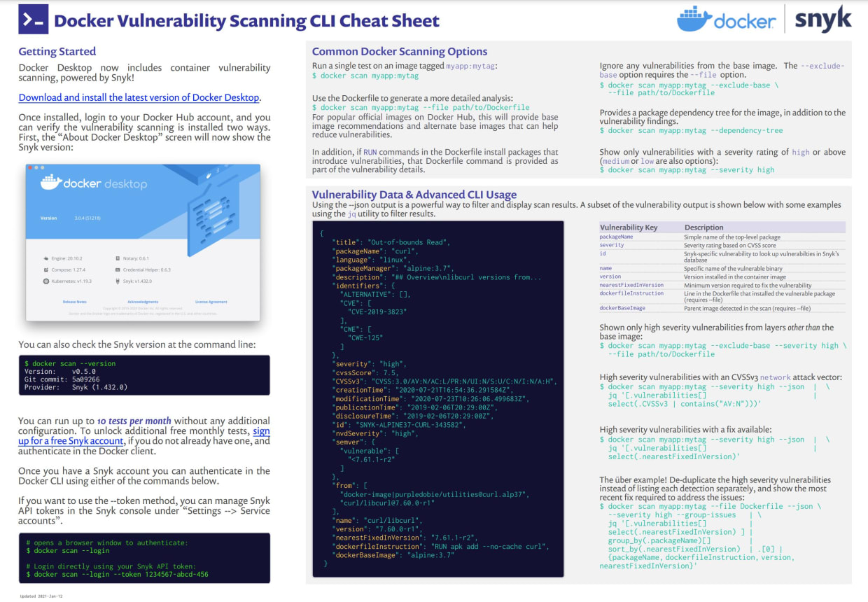Screen dimensions: 868x602
Task: Click the Getting Started heading
Action: tap(57, 52)
